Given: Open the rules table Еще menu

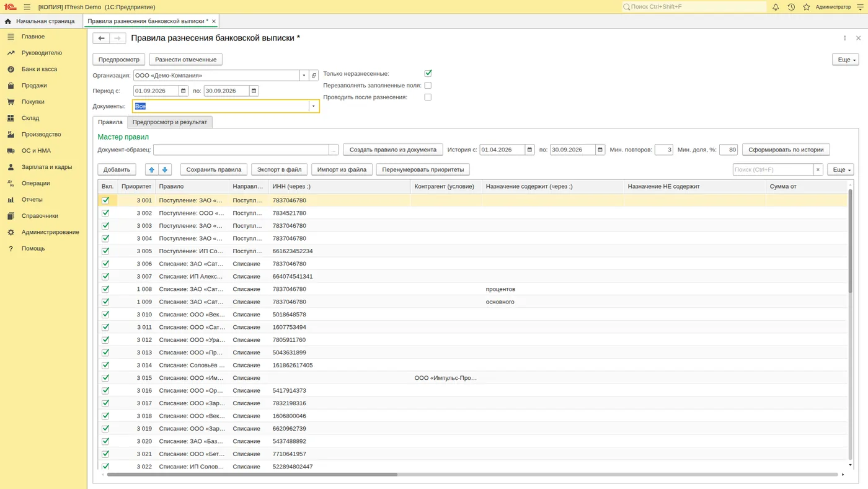Looking at the screenshot, I should click(x=840, y=169).
